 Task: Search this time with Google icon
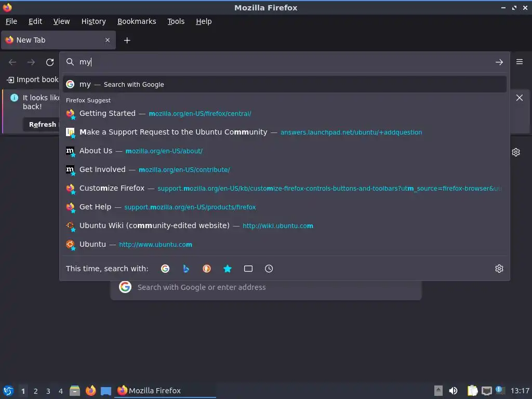[165, 269]
